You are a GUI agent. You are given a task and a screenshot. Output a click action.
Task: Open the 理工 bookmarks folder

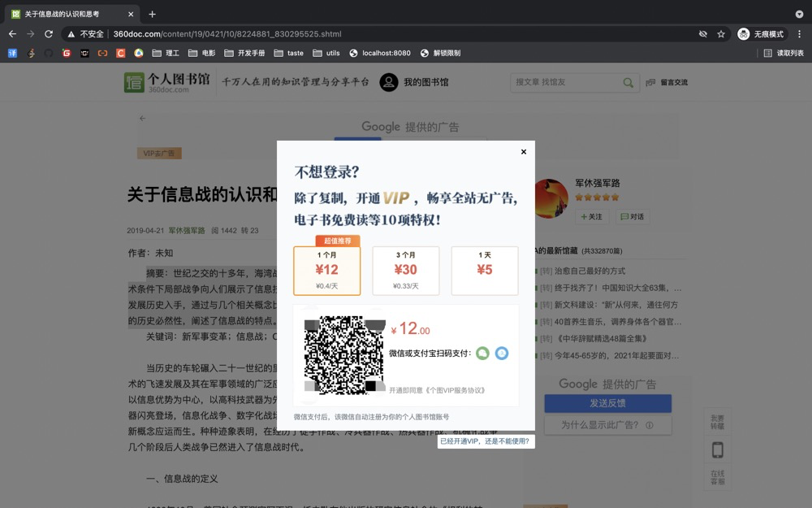166,53
